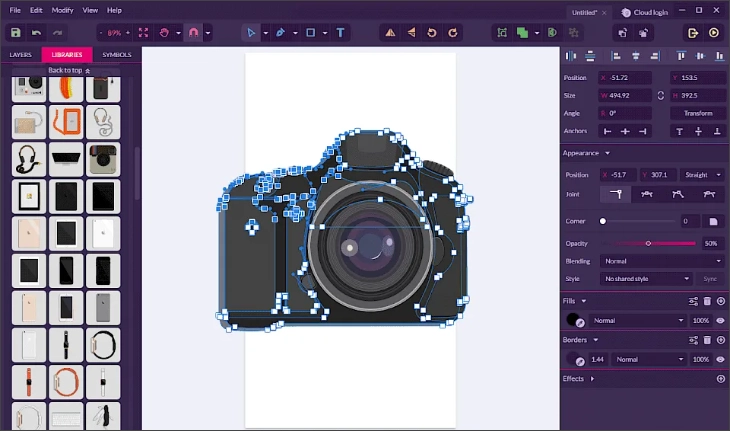This screenshot has height=431, width=730.
Task: Open Pen tool dropdown arrow
Action: point(295,33)
